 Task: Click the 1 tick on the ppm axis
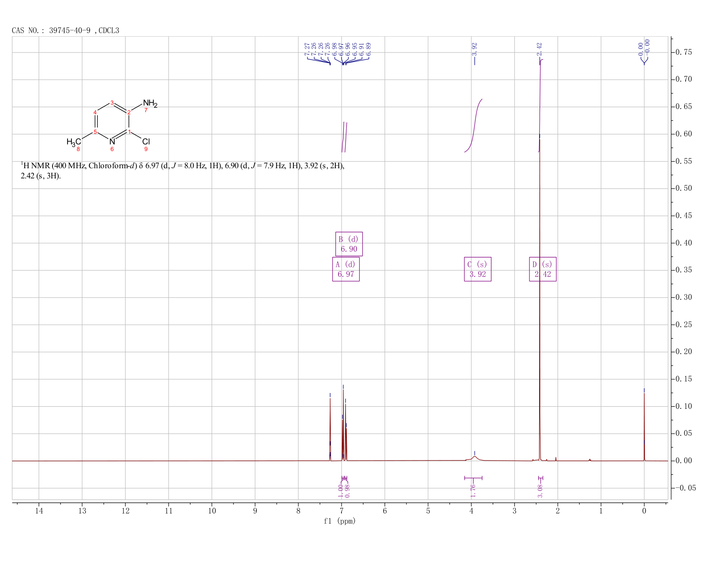(x=601, y=511)
